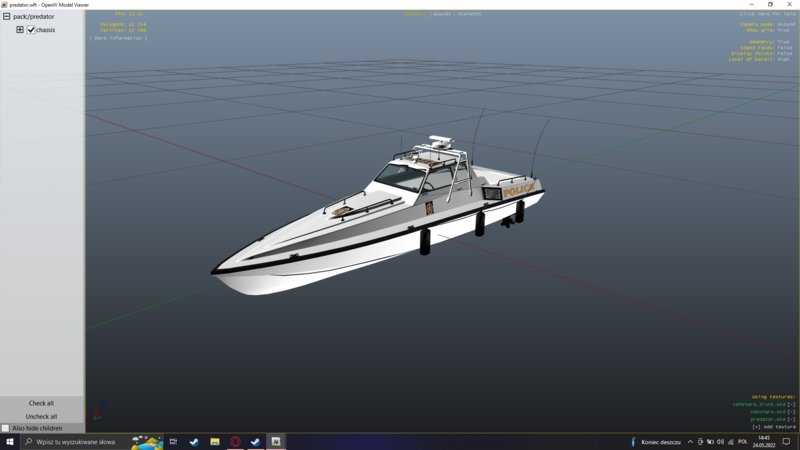Toggle the Edged faces setting
The height and width of the screenshot is (450, 800).
point(766,47)
